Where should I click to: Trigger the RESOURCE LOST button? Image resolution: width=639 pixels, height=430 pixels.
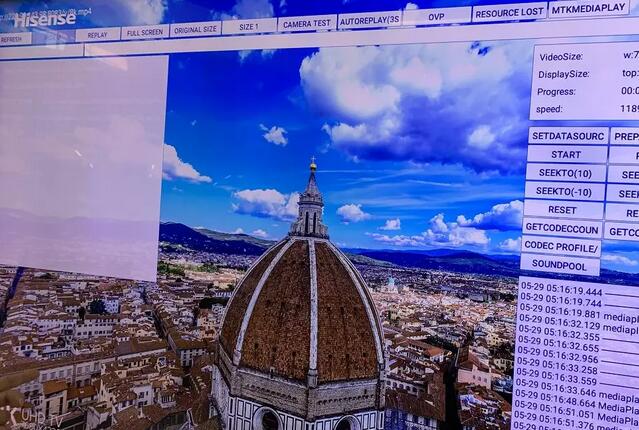(x=509, y=12)
